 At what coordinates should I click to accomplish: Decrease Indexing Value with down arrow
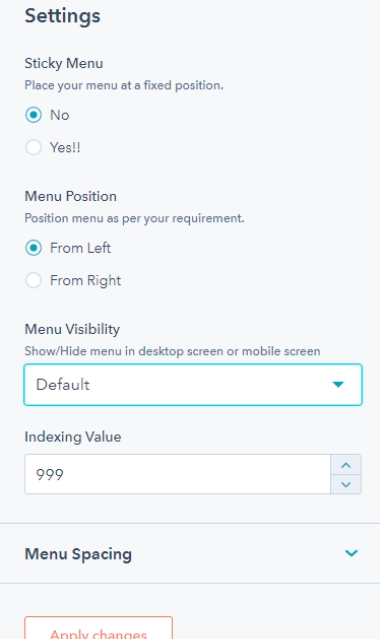(346, 484)
